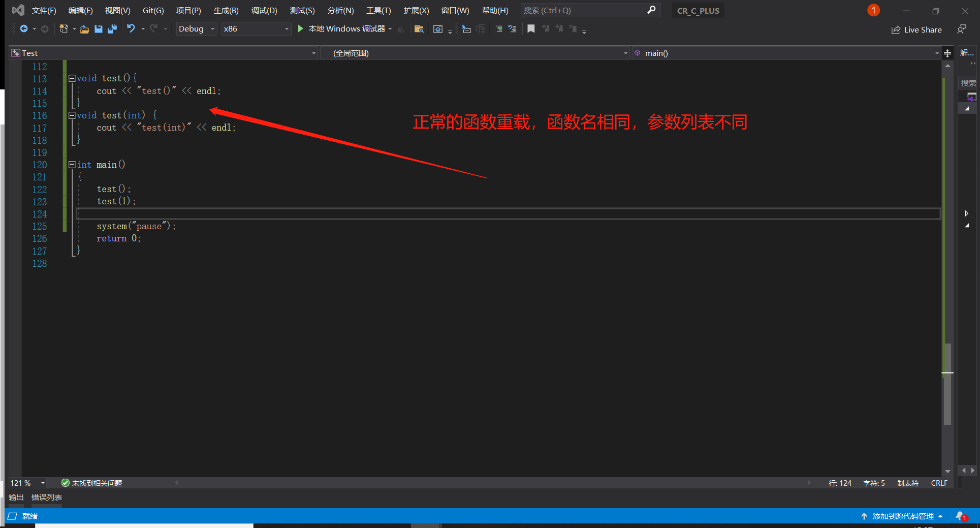
Task: Open the notifications badge showing 1
Action: click(873, 10)
